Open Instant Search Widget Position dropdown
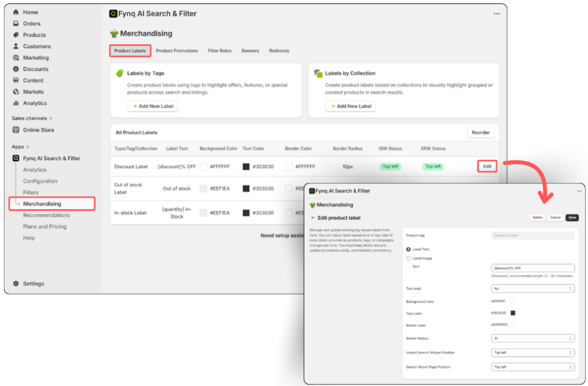The image size is (588, 386). pyautogui.click(x=533, y=353)
